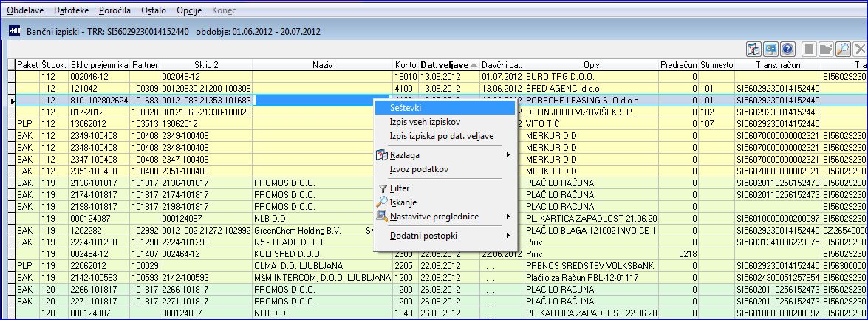Screen dimensions: 868x320
Task: Select Sklic prejemnika cell 017-2012
Action: [99, 112]
